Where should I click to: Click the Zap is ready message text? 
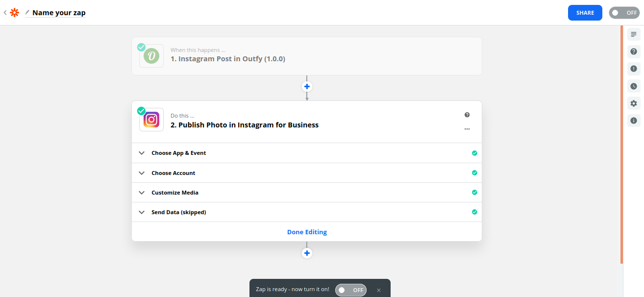(293, 290)
